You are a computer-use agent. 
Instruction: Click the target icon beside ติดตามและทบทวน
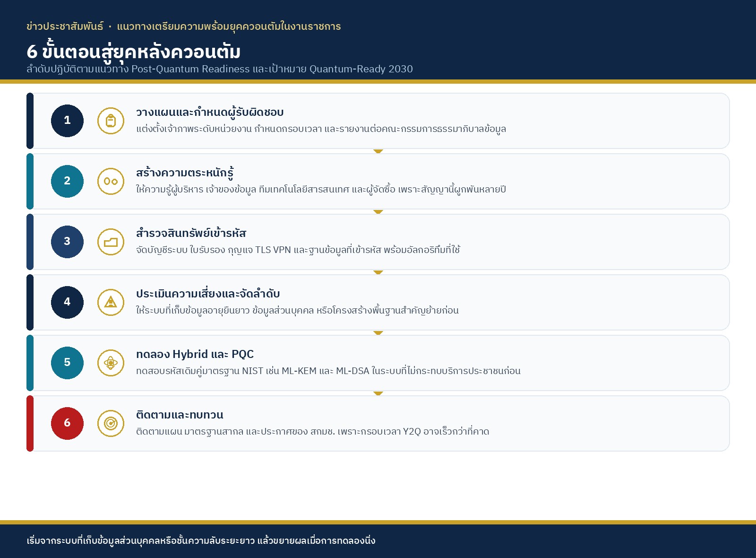111,423
